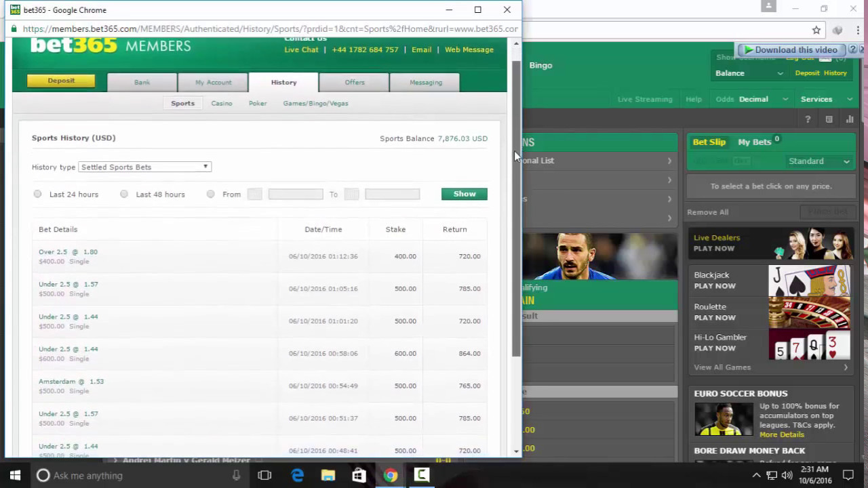Open the volume control in the system tray
The width and height of the screenshot is (868, 488).
point(787,475)
